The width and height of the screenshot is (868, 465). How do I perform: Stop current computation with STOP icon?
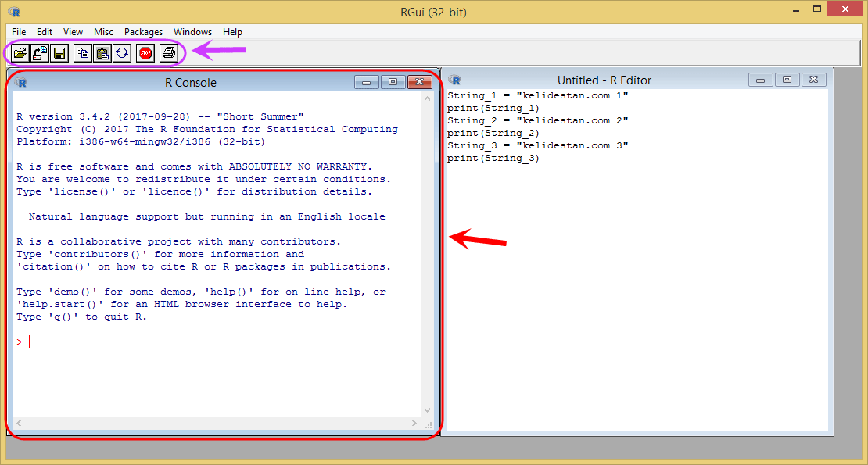(145, 53)
